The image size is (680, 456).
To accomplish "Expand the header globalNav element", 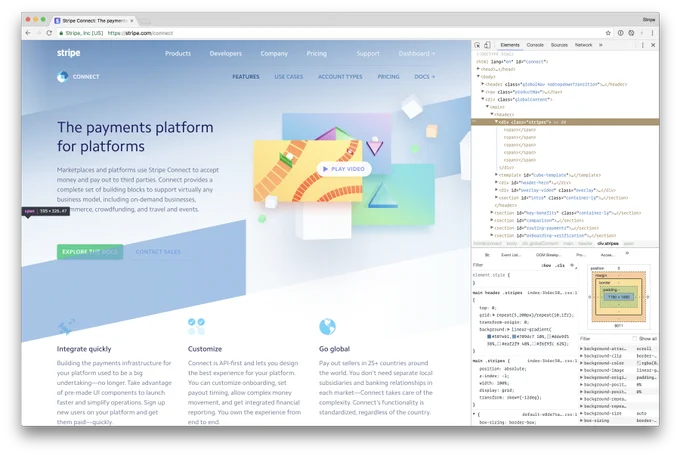I will coord(483,84).
